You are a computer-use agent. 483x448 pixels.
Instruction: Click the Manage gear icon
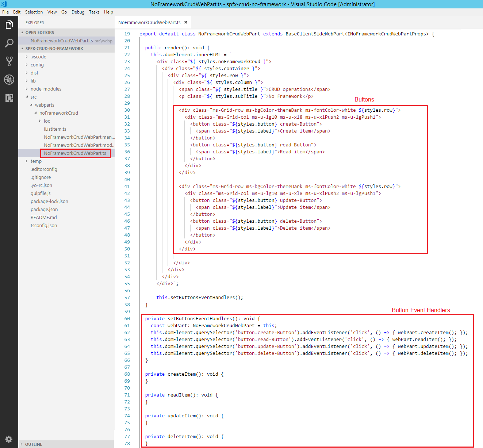tap(9, 439)
